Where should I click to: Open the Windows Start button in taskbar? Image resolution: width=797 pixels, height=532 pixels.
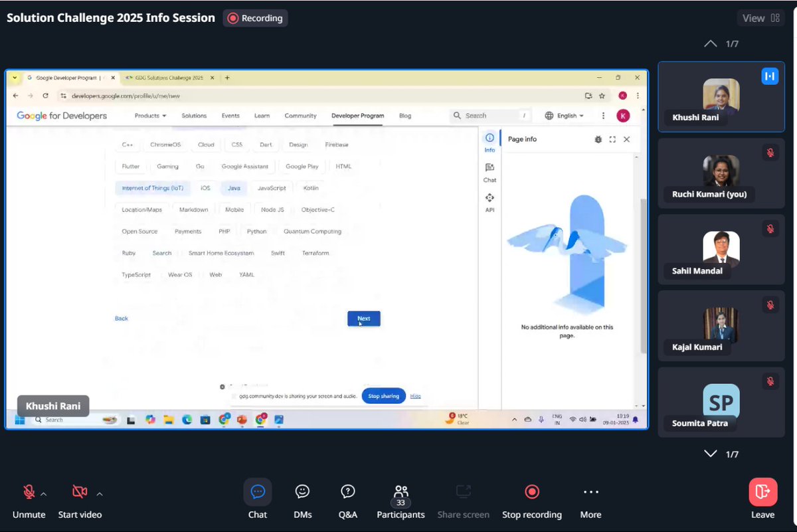19,419
